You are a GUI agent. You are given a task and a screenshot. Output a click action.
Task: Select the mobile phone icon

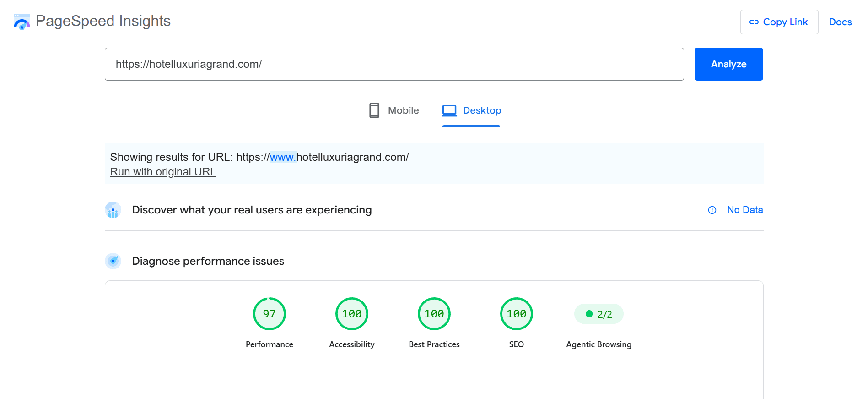[x=374, y=110]
